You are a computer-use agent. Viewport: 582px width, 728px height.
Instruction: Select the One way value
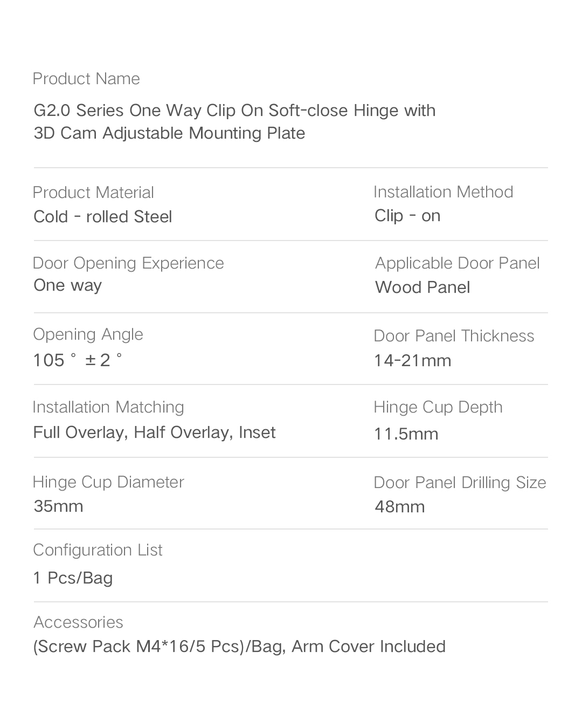pos(68,285)
